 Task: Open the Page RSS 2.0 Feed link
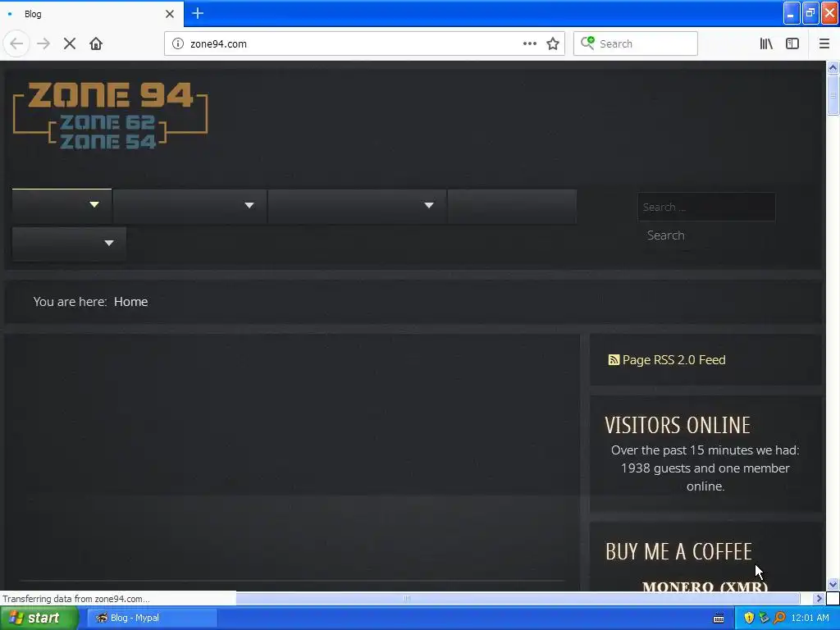point(673,360)
